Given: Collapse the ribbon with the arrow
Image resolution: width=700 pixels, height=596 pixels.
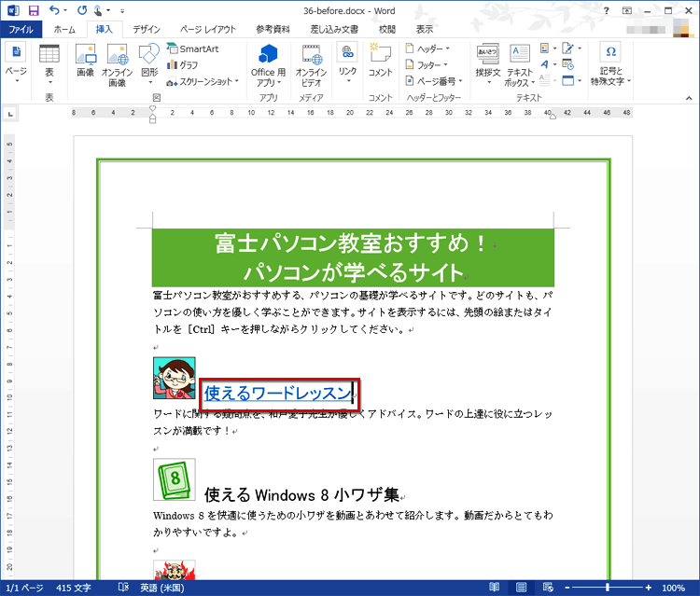Looking at the screenshot, I should [689, 98].
